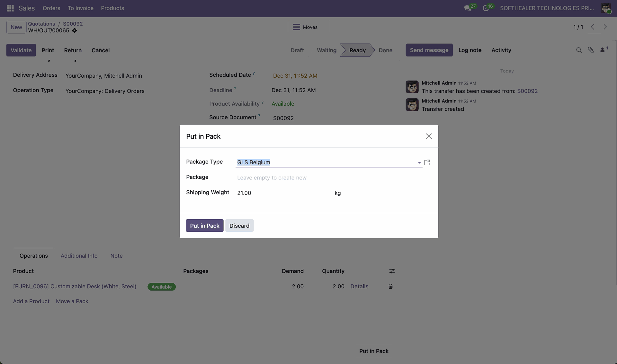Screen dimensions: 617x364
Task: Click the Discard button in dialog
Action: [239, 226]
